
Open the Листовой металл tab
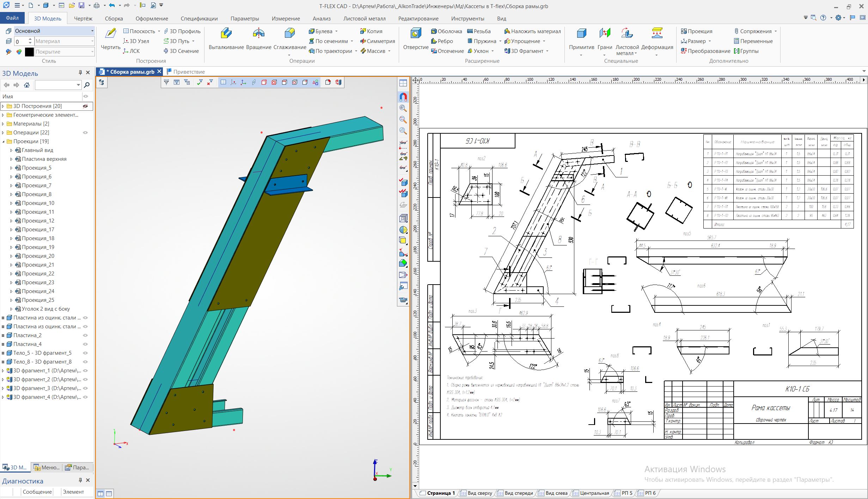coord(364,19)
